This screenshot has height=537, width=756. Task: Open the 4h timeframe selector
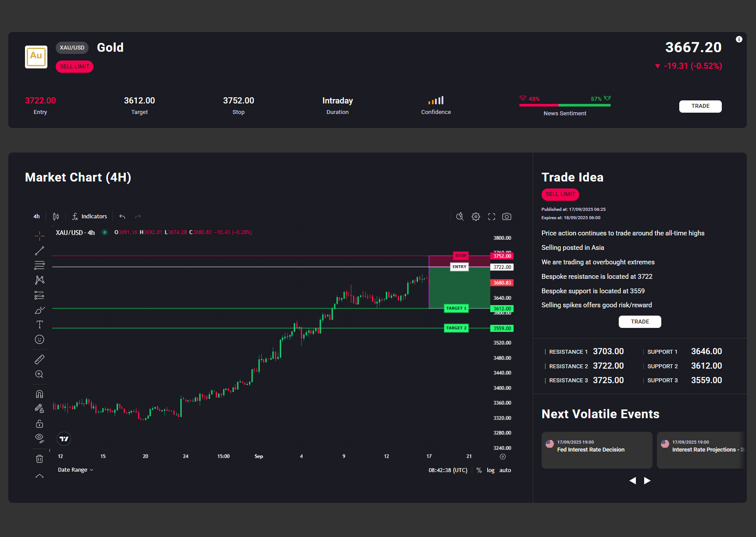coord(36,217)
